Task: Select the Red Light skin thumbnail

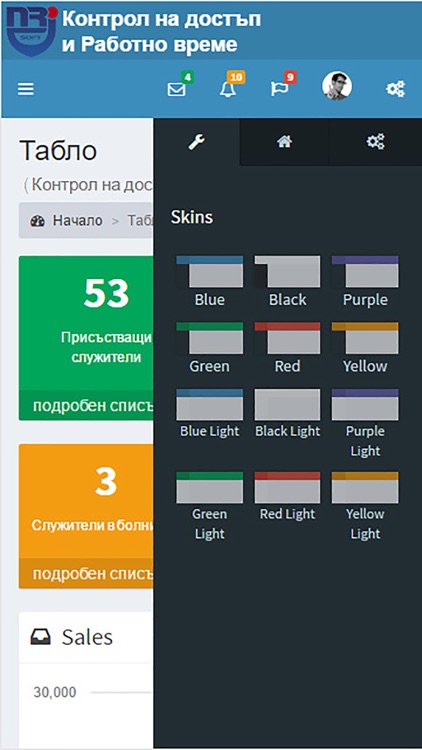Action: pos(287,487)
